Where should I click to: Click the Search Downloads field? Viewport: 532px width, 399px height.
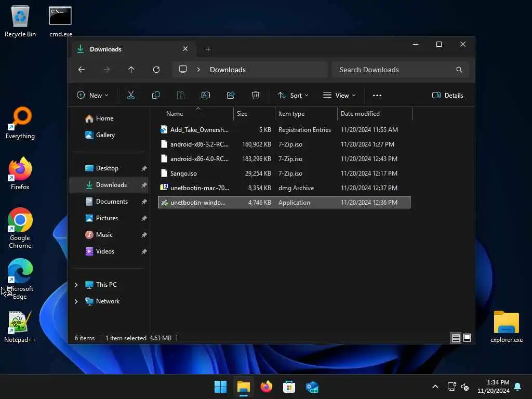click(401, 70)
